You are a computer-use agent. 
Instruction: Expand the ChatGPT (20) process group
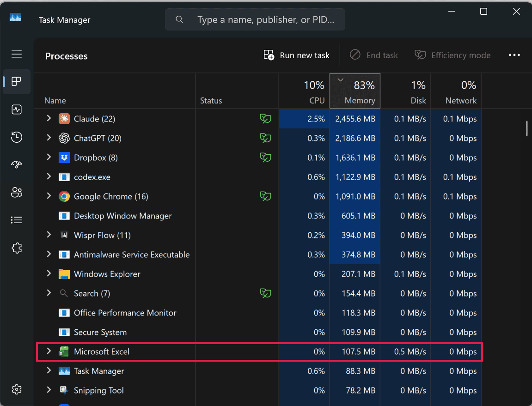49,137
